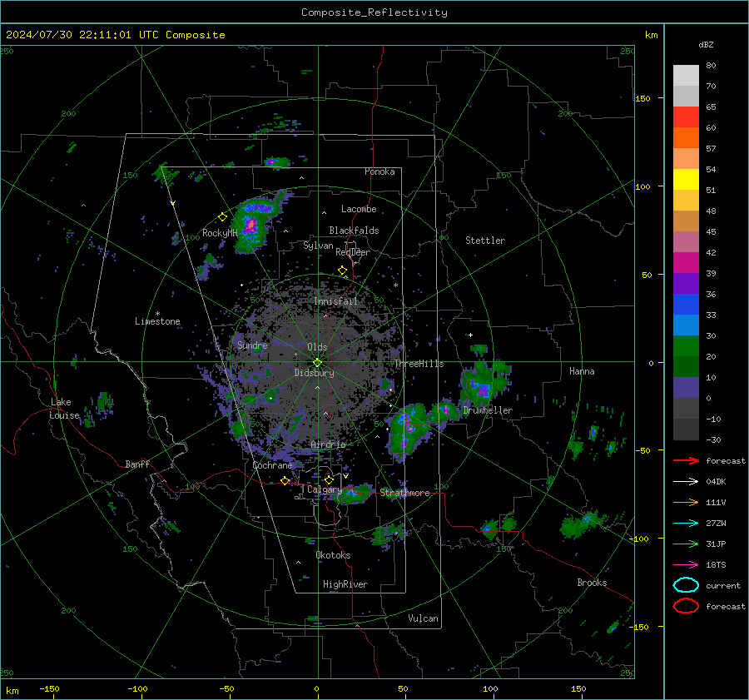Click the Calgary city label
The height and width of the screenshot is (700, 749).
325,489
